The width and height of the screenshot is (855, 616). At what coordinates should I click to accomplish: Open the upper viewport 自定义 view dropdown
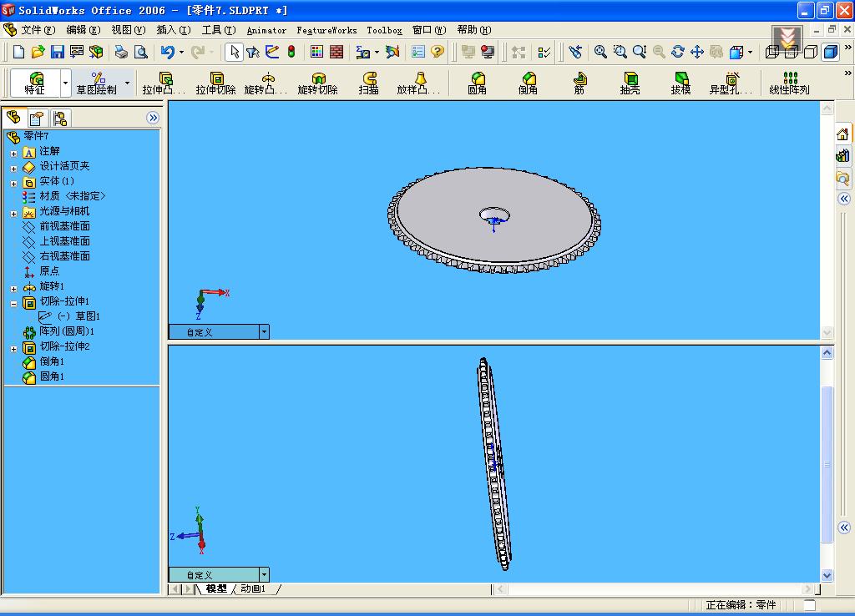point(264,332)
